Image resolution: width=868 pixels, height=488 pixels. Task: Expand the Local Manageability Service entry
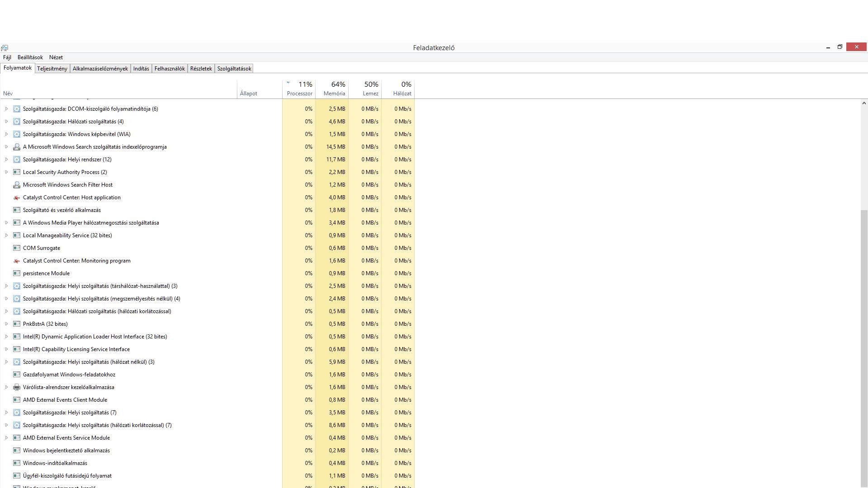click(6, 235)
